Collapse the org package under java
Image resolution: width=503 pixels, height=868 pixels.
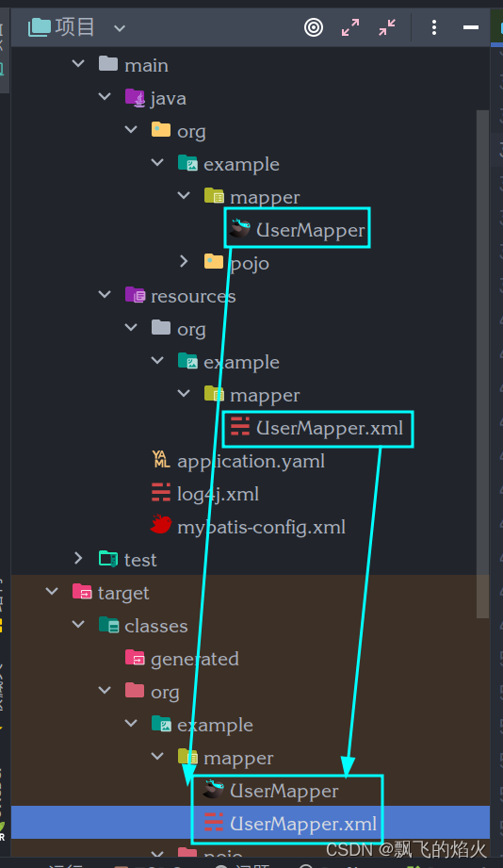pos(131,129)
